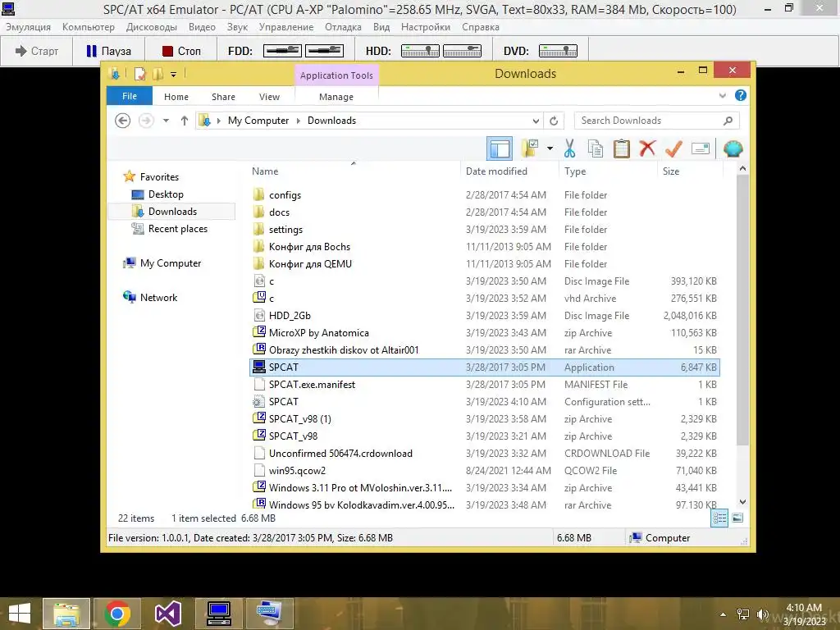The height and width of the screenshot is (630, 840).
Task: Click the folder options toolbar icon
Action: [529, 148]
